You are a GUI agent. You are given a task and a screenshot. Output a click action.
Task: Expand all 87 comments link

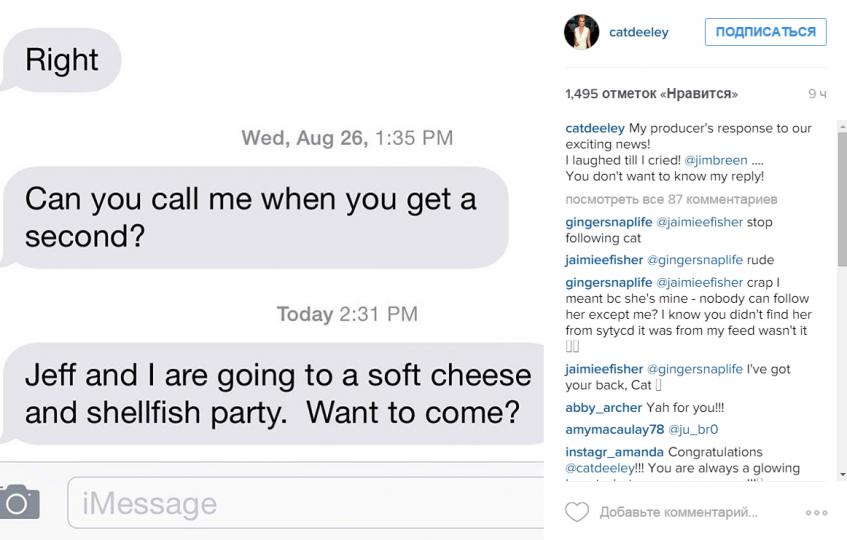click(x=670, y=200)
